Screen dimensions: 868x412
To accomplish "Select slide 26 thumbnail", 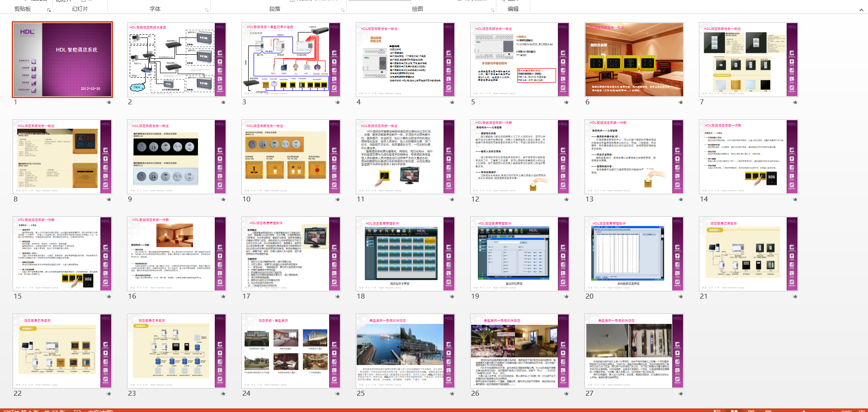I will point(519,351).
